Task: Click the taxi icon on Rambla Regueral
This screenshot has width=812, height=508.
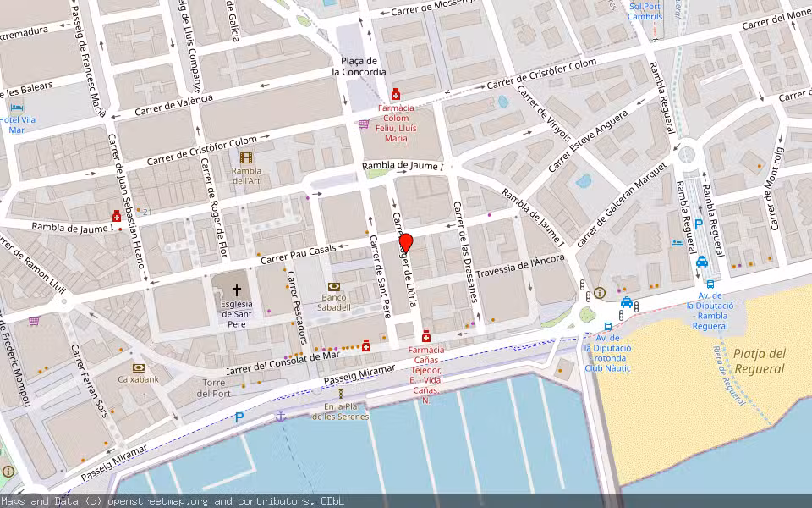Action: [x=702, y=262]
